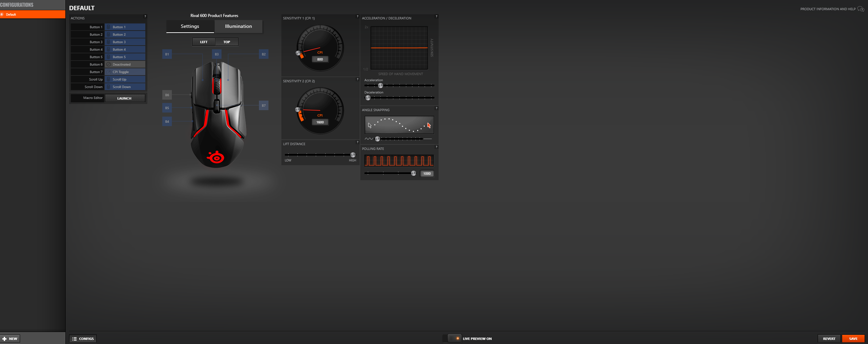Grab the Sensitivity 1 CPI dial knob

pos(298,53)
